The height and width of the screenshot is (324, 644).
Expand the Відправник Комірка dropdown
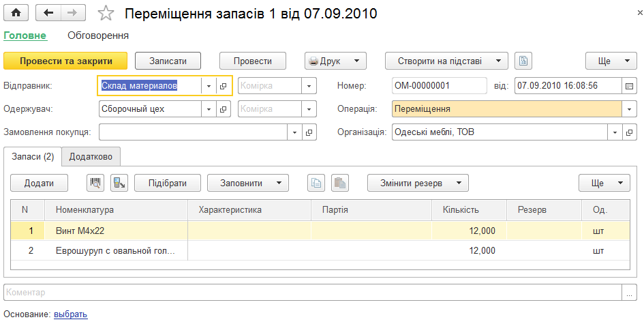click(309, 86)
